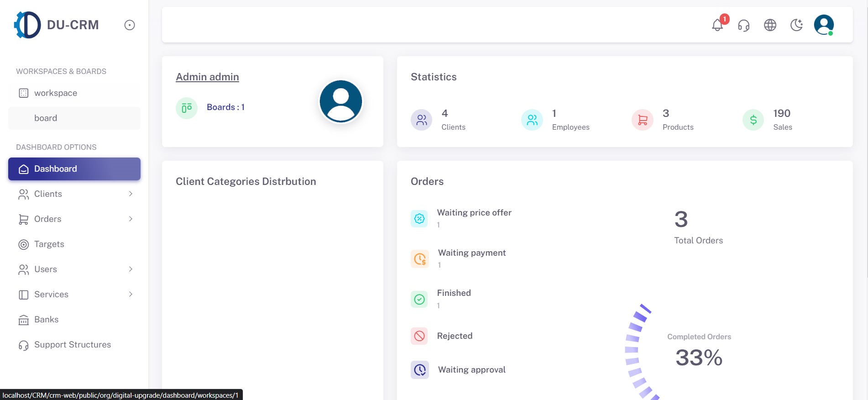Screen dimensions: 868x400
Task: Switch to dark mode with moon icon
Action: click(x=797, y=25)
